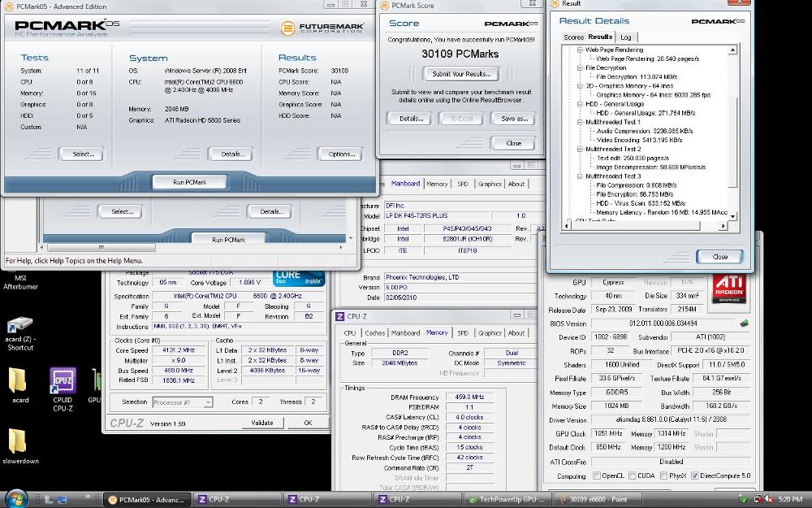Collapse the Multithreaded Test 1 node

tap(580, 123)
